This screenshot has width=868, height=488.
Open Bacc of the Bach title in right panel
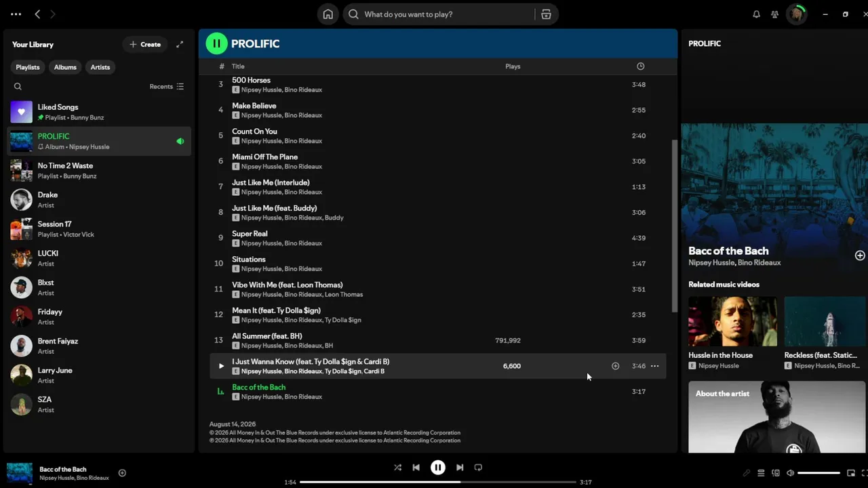[728, 251]
